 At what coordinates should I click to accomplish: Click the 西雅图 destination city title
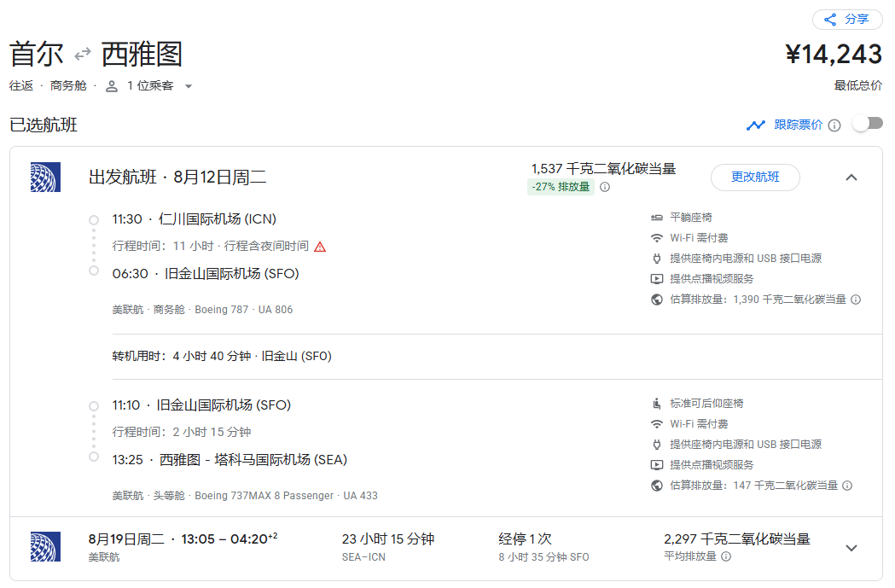coord(142,55)
